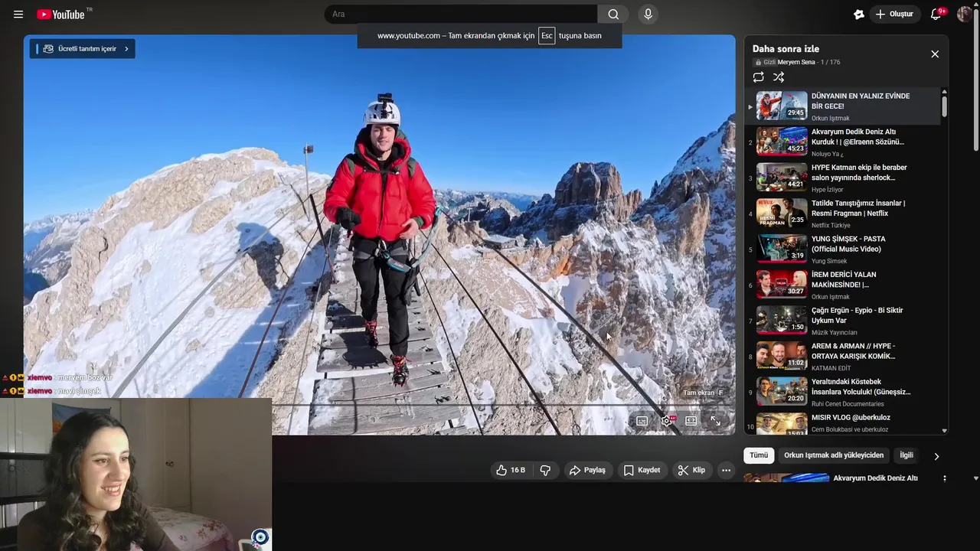Viewport: 980px width, 551px height.
Task: Click Netflix Türkiye channel name
Action: click(x=831, y=225)
